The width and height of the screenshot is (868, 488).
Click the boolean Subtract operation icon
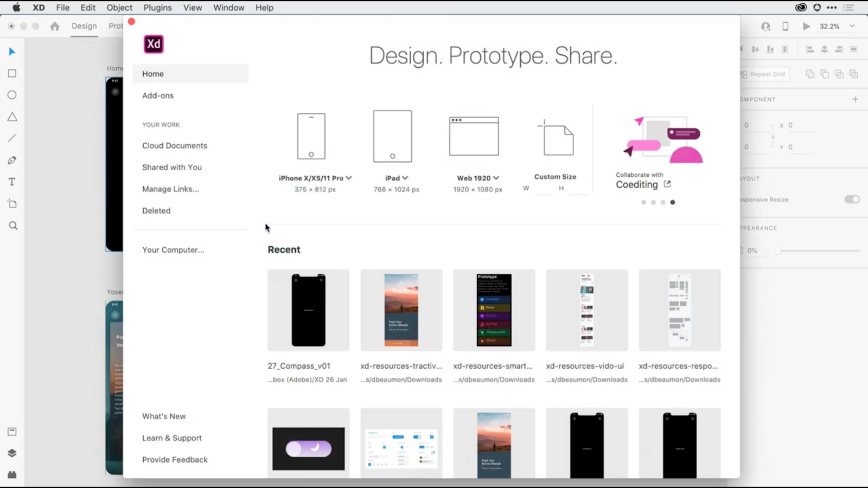pos(825,74)
